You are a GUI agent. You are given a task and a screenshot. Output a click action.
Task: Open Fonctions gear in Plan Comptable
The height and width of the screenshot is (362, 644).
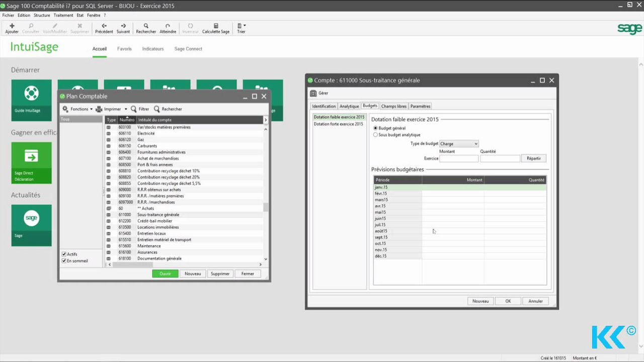[x=65, y=109]
